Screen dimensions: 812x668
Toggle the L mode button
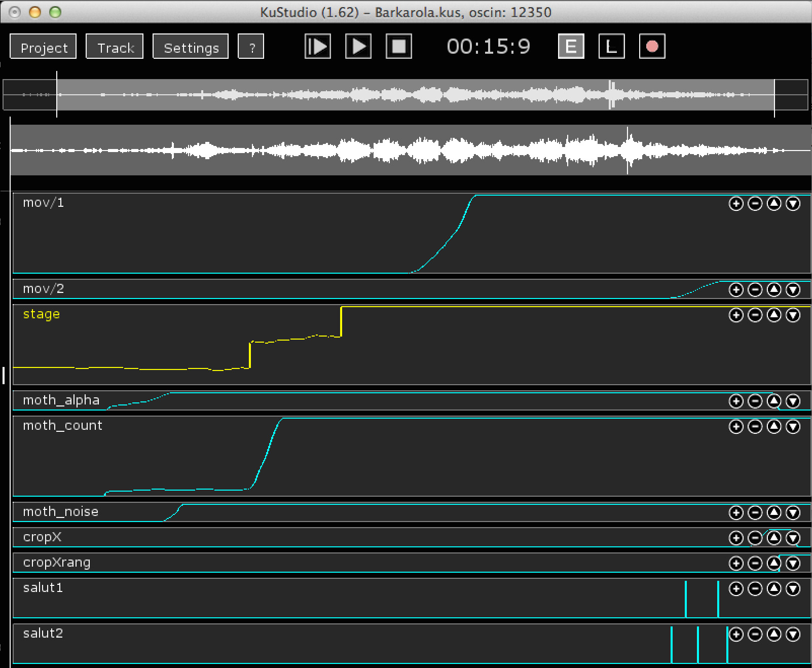pyautogui.click(x=612, y=47)
